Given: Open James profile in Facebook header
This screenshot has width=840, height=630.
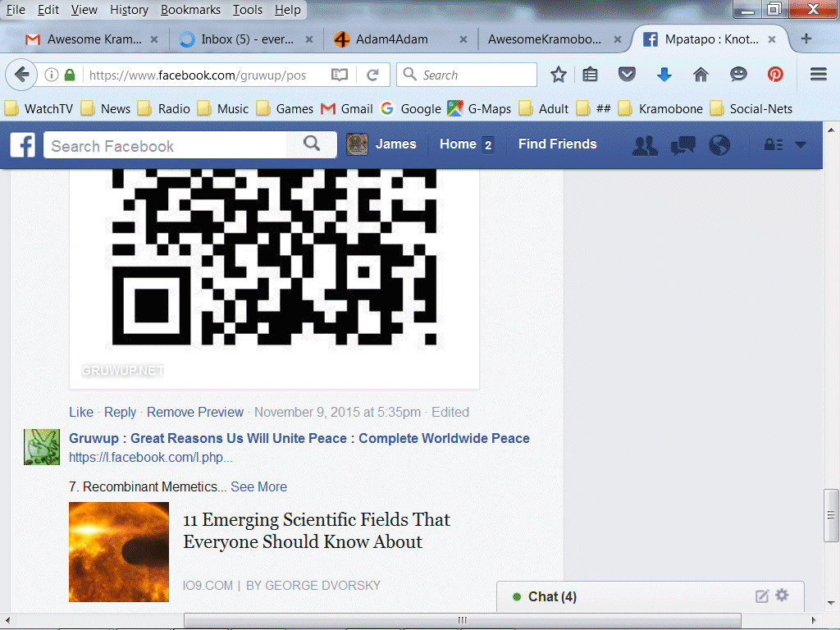Looking at the screenshot, I should click(381, 144).
